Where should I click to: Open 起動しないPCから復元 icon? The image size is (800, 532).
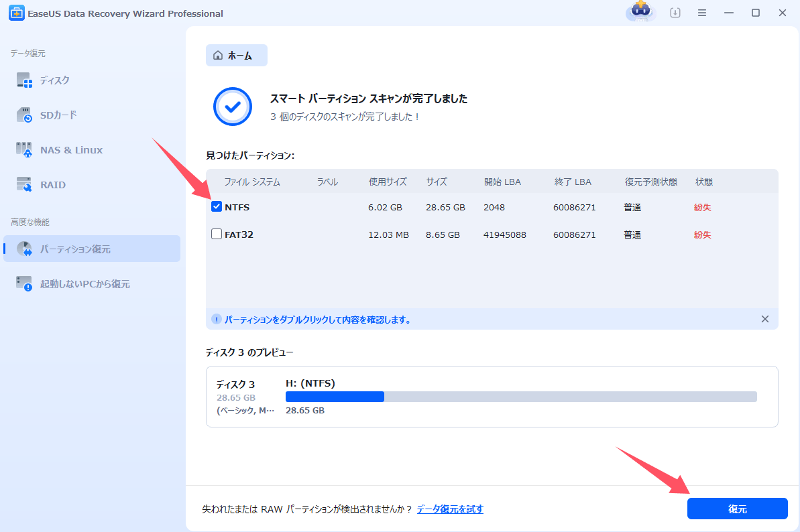(25, 284)
